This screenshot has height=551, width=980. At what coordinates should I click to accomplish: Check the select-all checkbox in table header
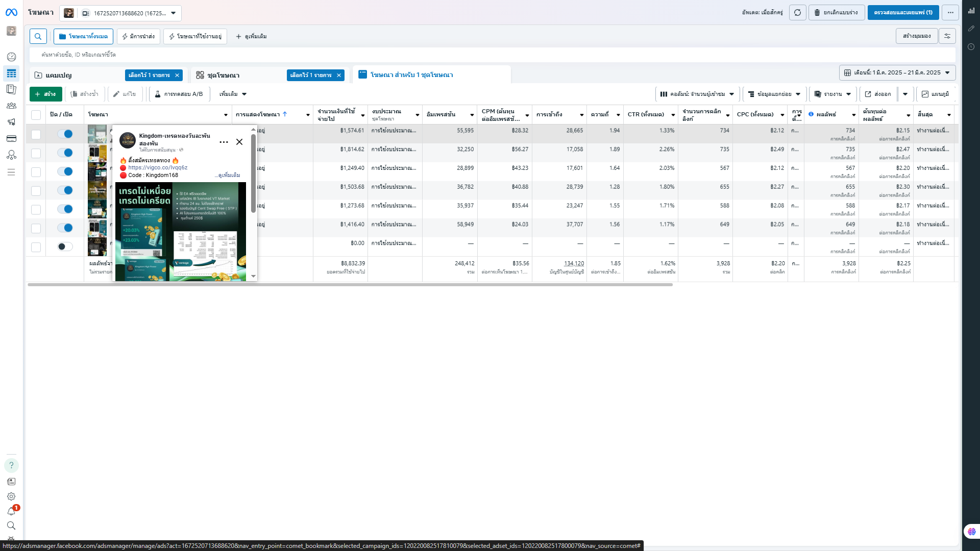36,115
